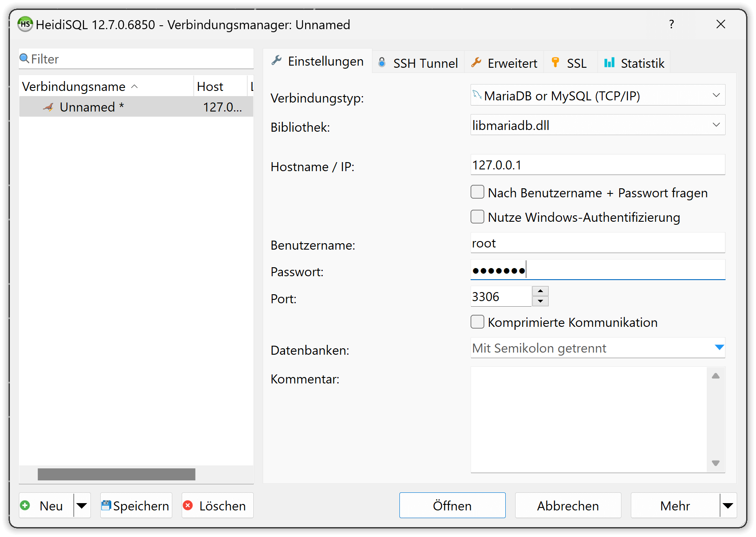Click the Kommentar scrollbar up arrow
Viewport: 756px width, 537px height.
[x=716, y=376]
